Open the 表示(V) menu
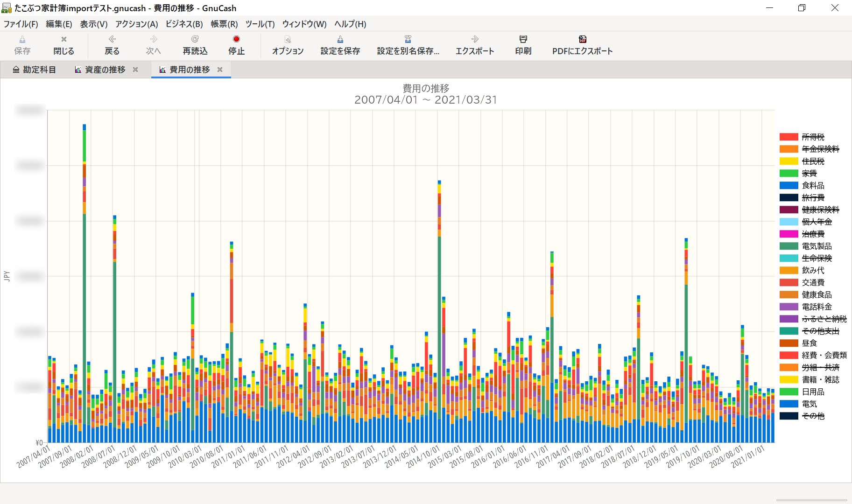This screenshot has width=852, height=504. click(93, 24)
